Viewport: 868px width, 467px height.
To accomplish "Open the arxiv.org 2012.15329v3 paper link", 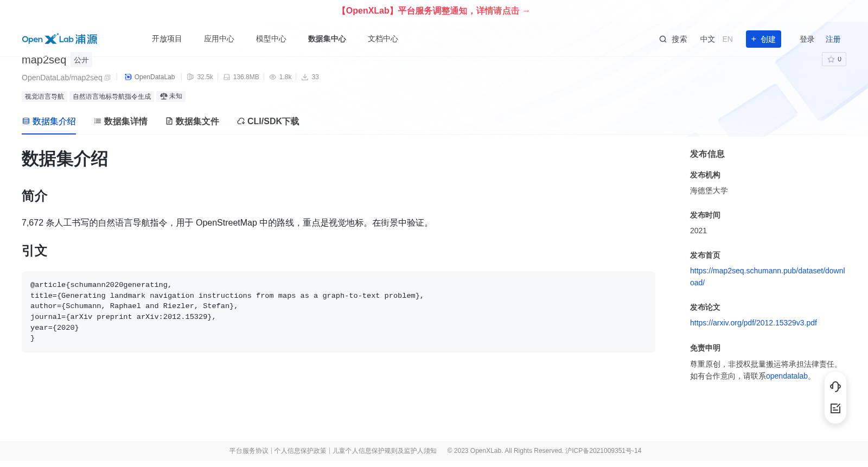I will click(754, 323).
